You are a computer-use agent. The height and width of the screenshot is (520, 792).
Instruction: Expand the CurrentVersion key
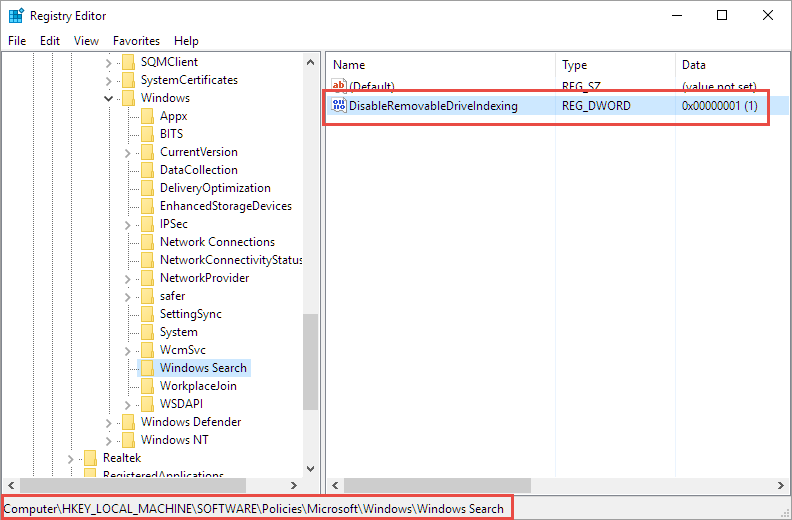click(127, 152)
